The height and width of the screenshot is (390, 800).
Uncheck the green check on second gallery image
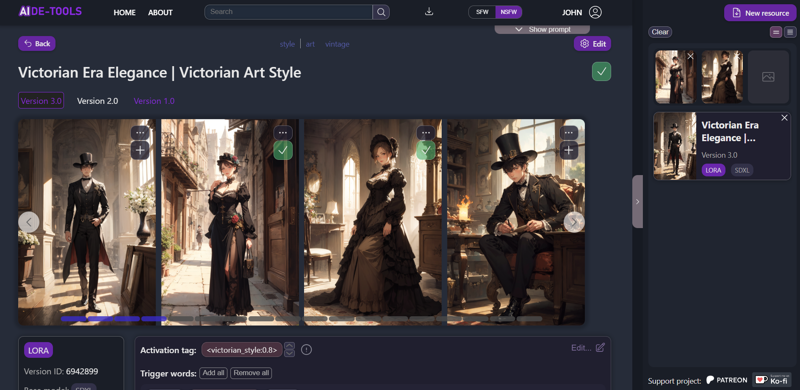pos(283,150)
